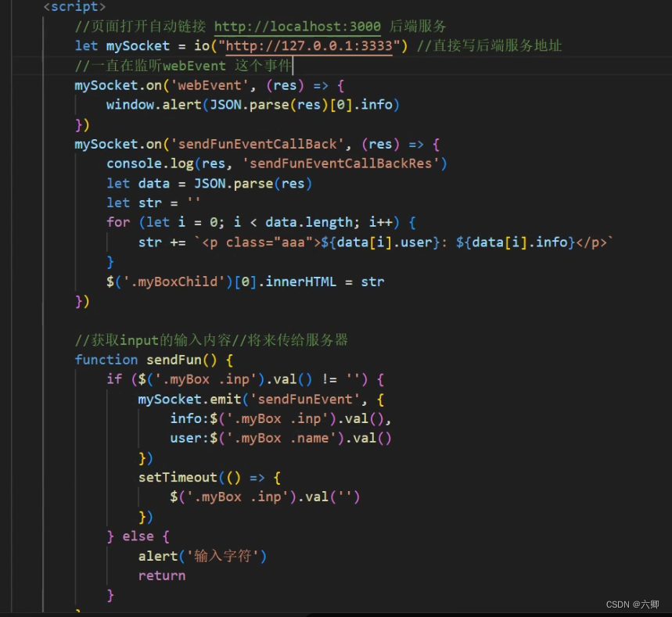Click the function sendFun declaration
This screenshot has width=672, height=617.
coord(146,359)
